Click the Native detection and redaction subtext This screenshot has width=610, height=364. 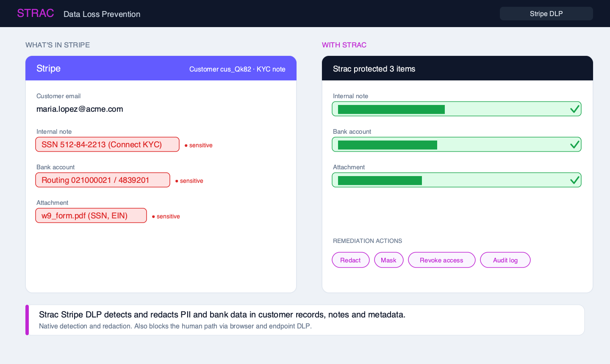(x=175, y=326)
